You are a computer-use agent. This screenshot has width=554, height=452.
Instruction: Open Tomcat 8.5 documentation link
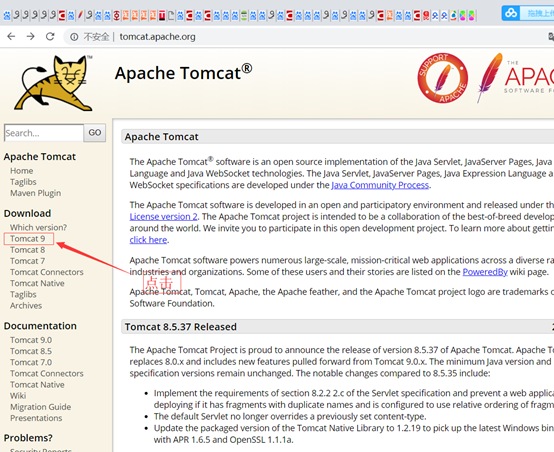coord(31,351)
